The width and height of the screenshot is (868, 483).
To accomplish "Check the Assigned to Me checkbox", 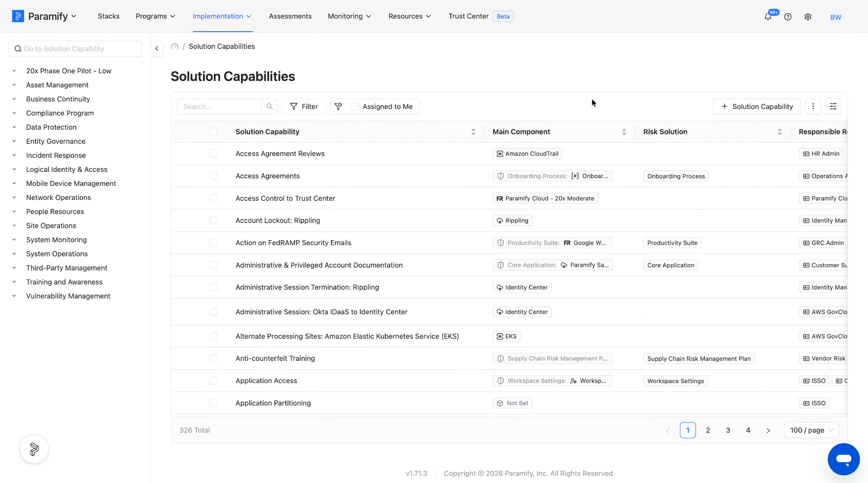I will (x=355, y=107).
